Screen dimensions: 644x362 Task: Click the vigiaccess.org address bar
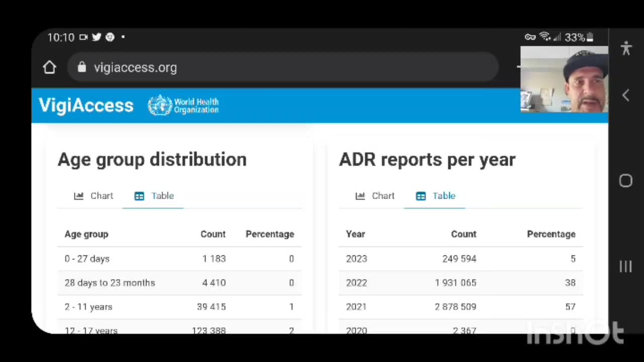pyautogui.click(x=283, y=67)
